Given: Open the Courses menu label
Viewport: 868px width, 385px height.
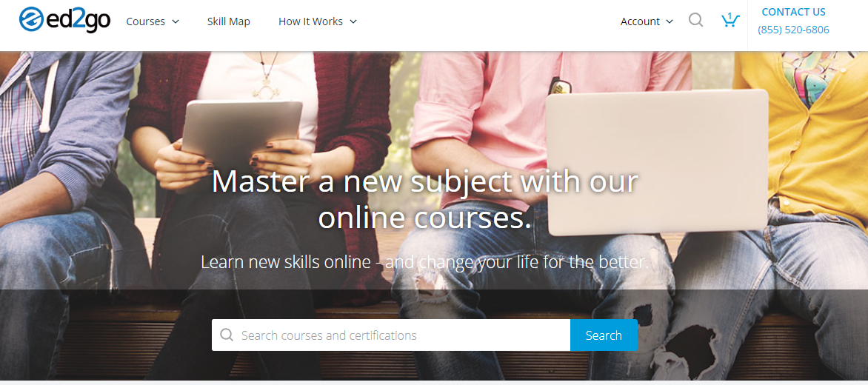Looking at the screenshot, I should point(146,21).
